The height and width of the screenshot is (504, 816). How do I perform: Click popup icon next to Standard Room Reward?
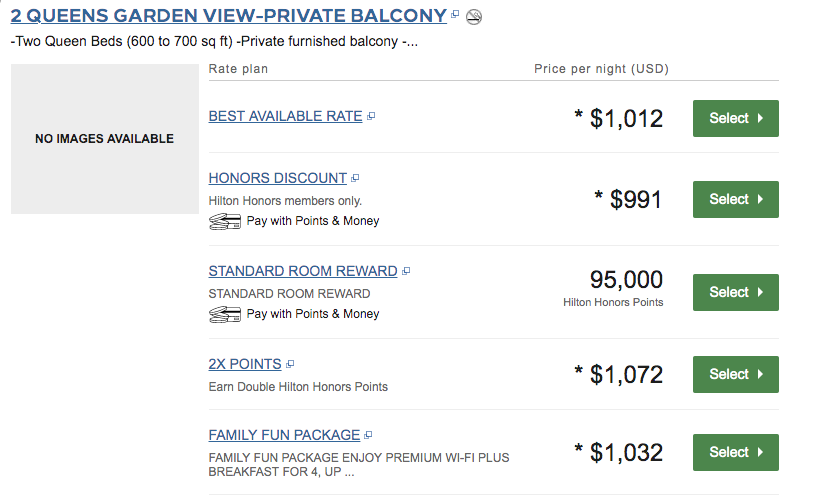click(406, 272)
